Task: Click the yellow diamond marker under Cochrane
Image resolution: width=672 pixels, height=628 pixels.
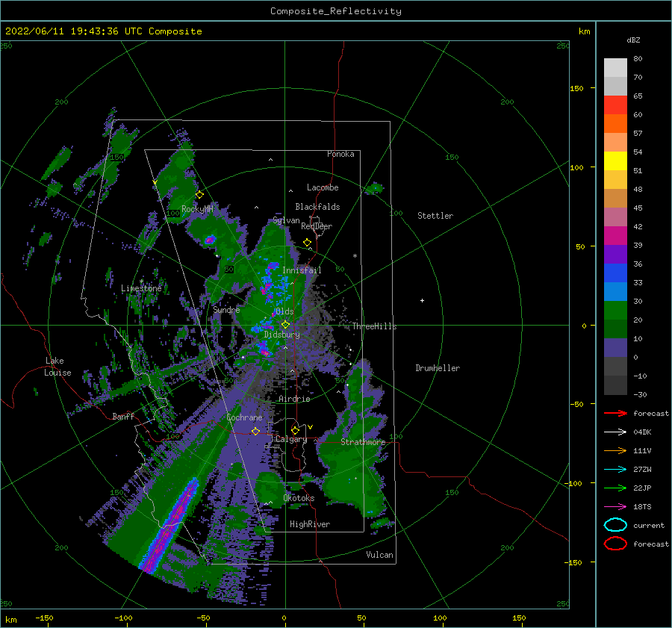Action: (255, 432)
